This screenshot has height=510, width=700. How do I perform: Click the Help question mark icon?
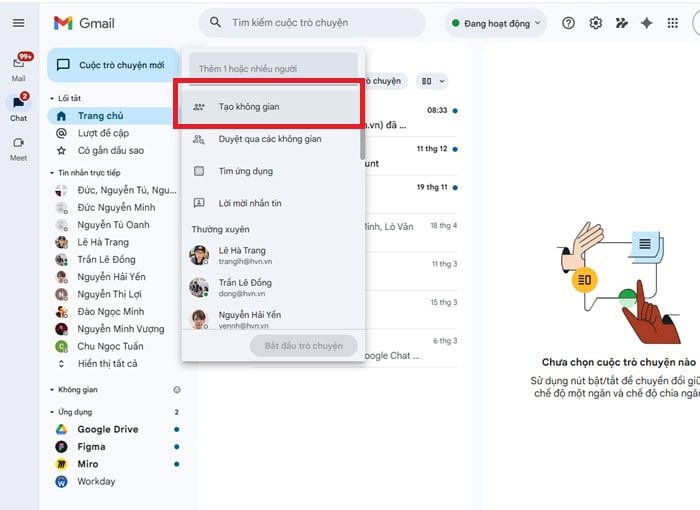tap(569, 23)
